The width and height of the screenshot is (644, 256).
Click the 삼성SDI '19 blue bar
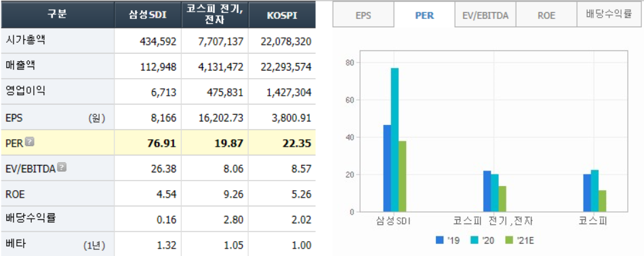(387, 168)
